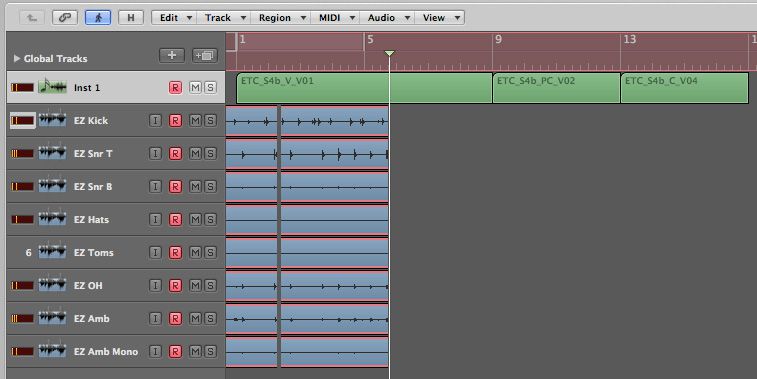757x379 pixels.
Task: Click the hierarchy back arrow button
Action: tap(32, 18)
